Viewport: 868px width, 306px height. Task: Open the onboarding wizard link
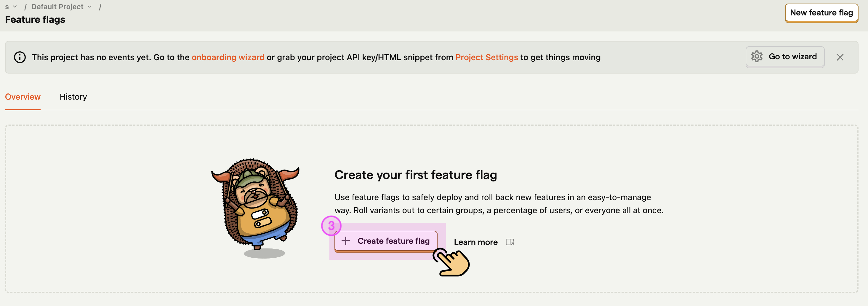tap(228, 57)
